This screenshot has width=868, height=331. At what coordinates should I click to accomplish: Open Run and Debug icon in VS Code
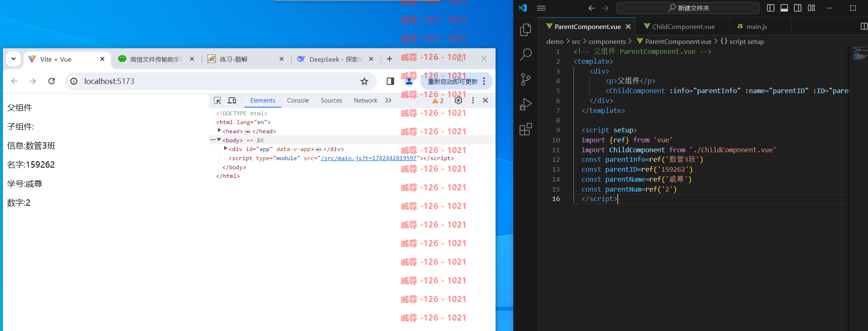click(526, 104)
